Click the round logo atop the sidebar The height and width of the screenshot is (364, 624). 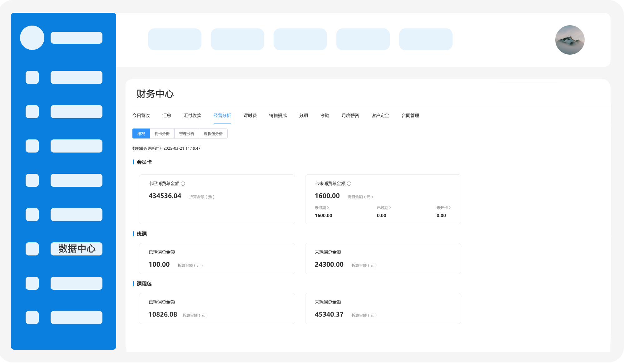32,38
